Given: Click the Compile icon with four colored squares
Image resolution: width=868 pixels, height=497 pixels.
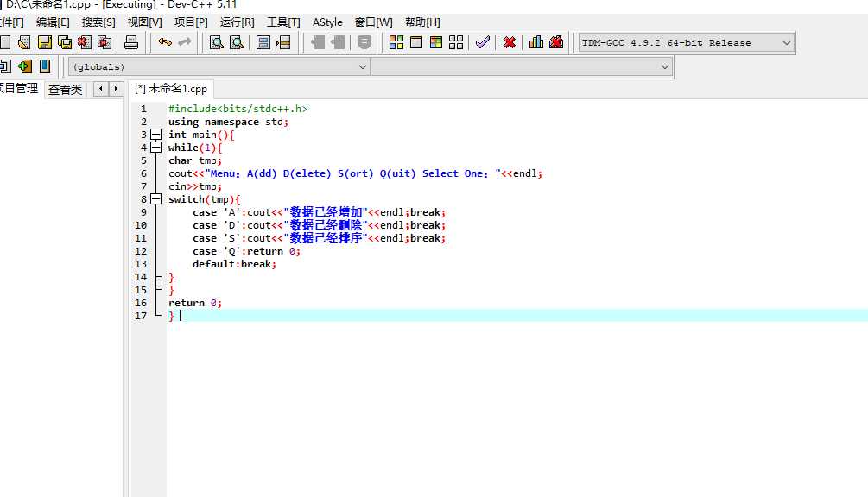Looking at the screenshot, I should coord(396,42).
